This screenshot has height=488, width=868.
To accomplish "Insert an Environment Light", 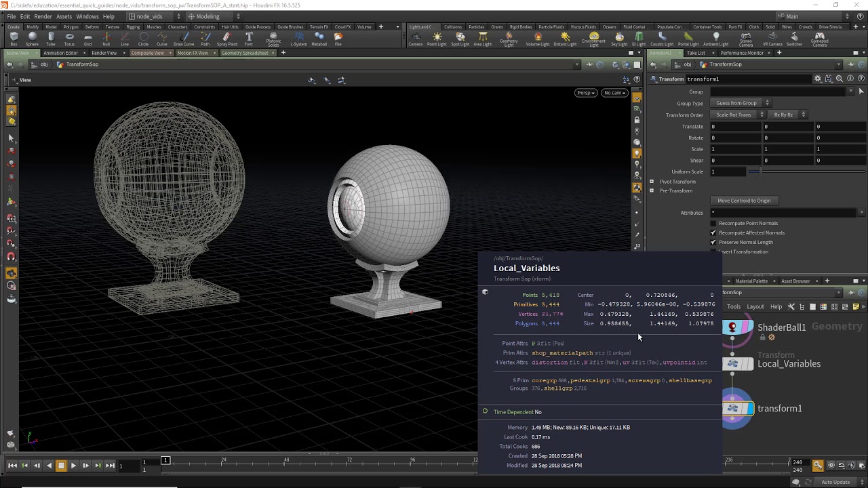I will tap(593, 41).
